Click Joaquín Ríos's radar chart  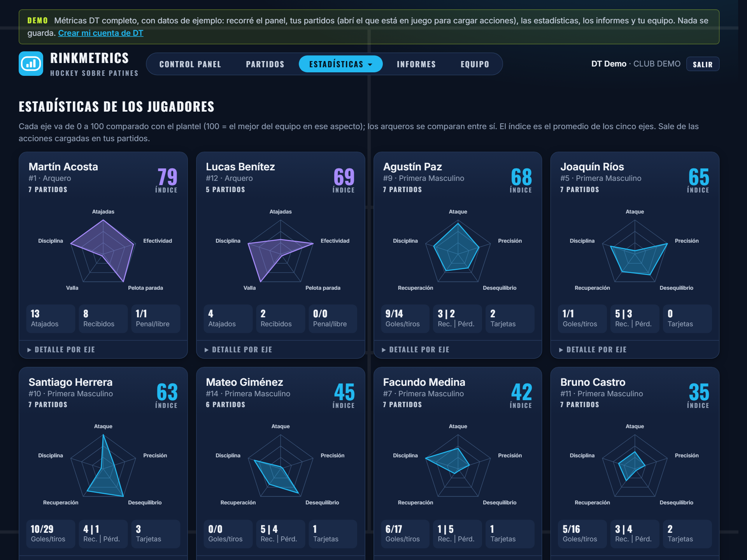coord(635,250)
